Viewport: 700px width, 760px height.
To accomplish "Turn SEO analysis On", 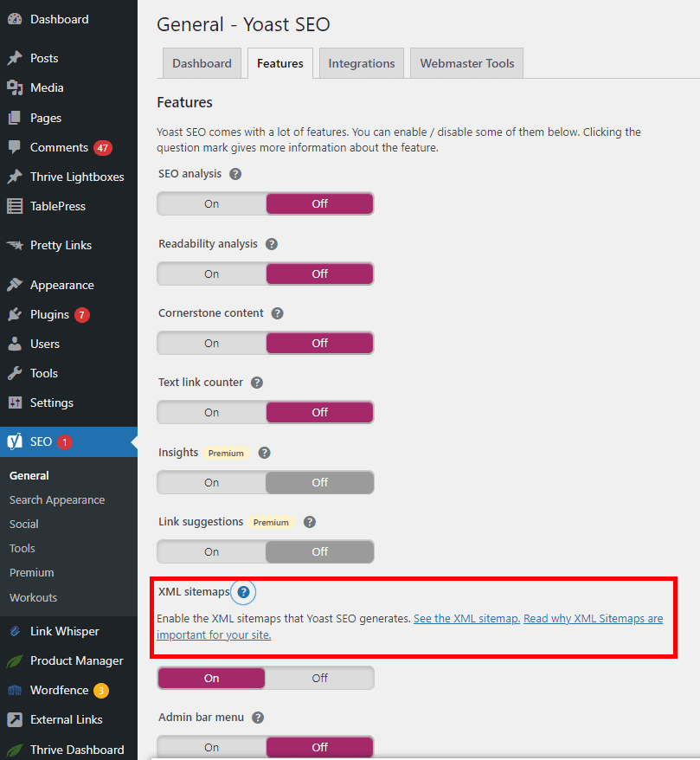I will click(212, 204).
